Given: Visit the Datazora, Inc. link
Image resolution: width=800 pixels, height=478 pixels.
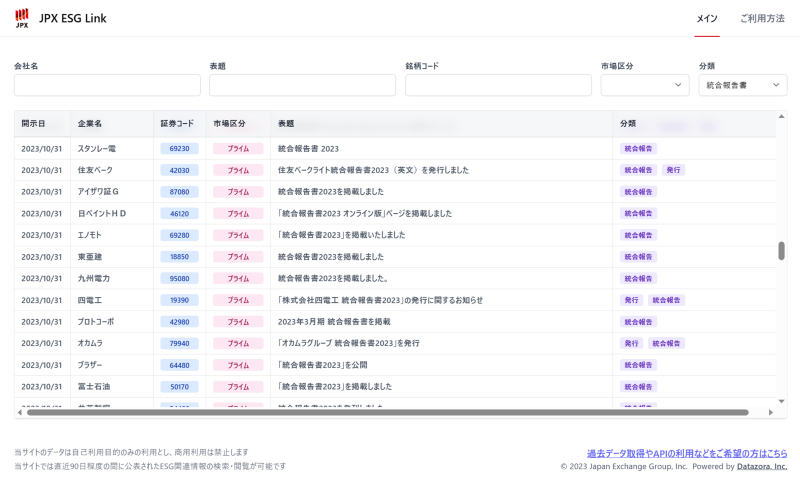Looking at the screenshot, I should pos(762,466).
